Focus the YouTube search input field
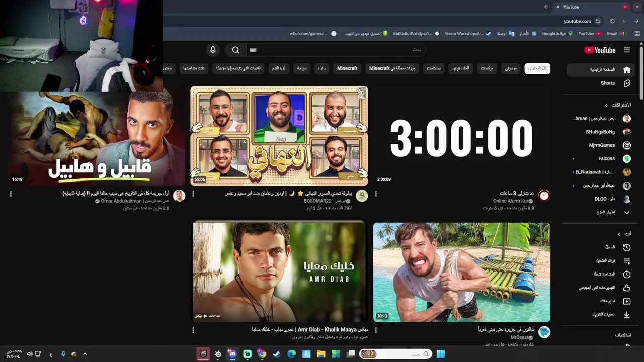The height and width of the screenshot is (362, 644). [x=337, y=50]
